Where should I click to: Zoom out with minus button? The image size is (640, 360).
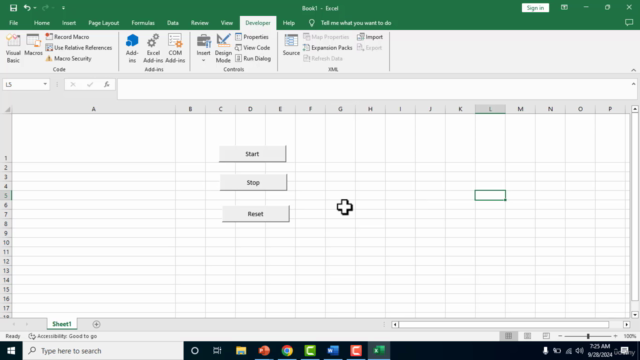pyautogui.click(x=560, y=336)
